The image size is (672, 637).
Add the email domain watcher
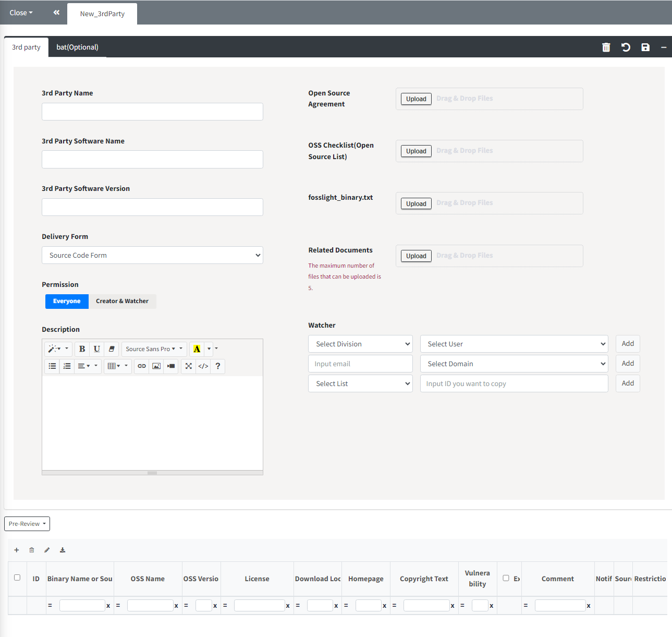pos(628,364)
